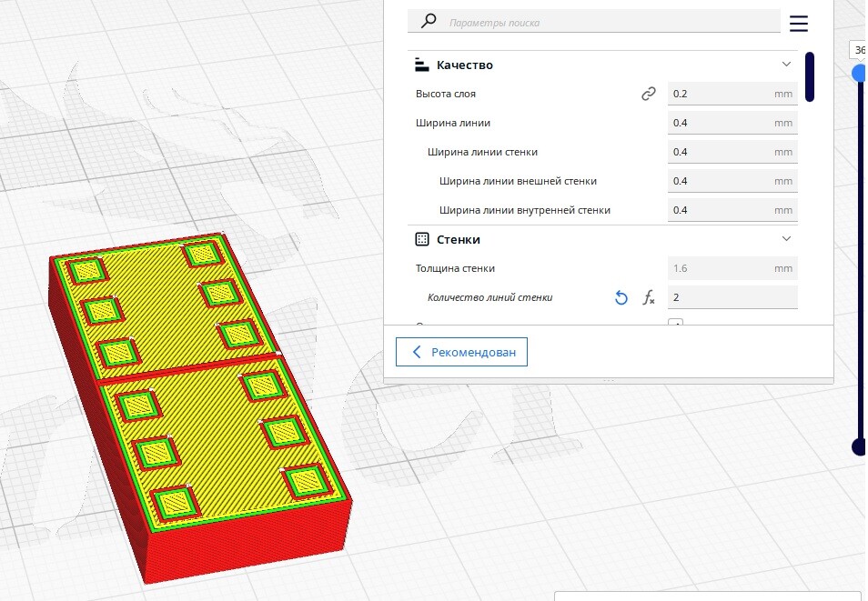Screen dimensions: 868x601
Task: Click the top layer slider handle
Action: click(x=860, y=73)
